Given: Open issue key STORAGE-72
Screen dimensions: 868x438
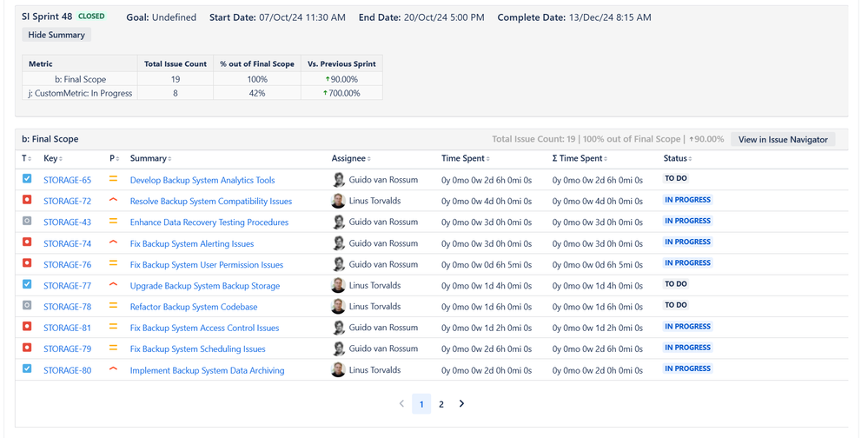Looking at the screenshot, I should [x=68, y=201].
